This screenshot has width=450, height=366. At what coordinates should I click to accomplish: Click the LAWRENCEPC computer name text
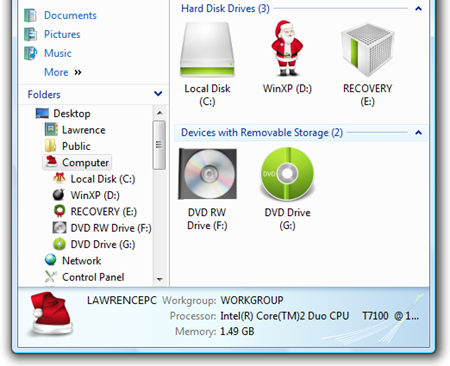coord(122,300)
